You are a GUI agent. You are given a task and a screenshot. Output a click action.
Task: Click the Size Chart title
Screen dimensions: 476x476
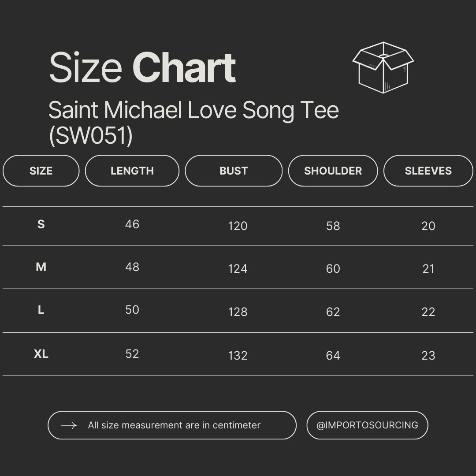tap(142, 68)
